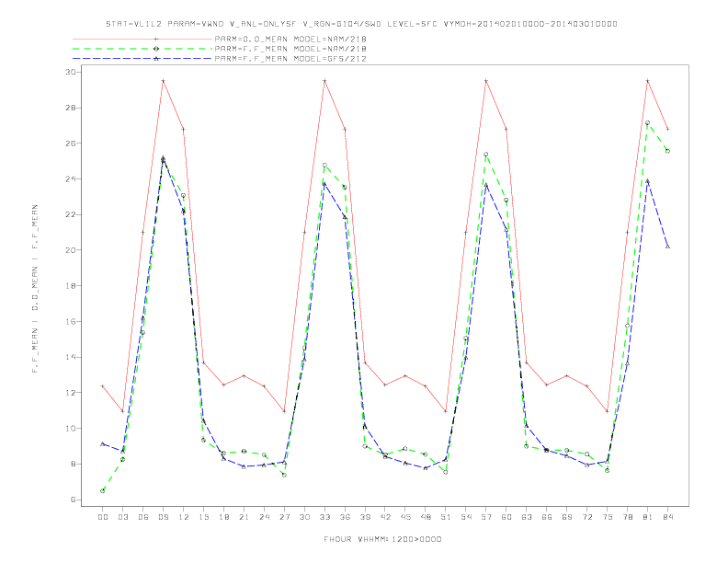Image resolution: width=728 pixels, height=563 pixels.
Task: Click y-axis tick label 6
Action: (73, 500)
